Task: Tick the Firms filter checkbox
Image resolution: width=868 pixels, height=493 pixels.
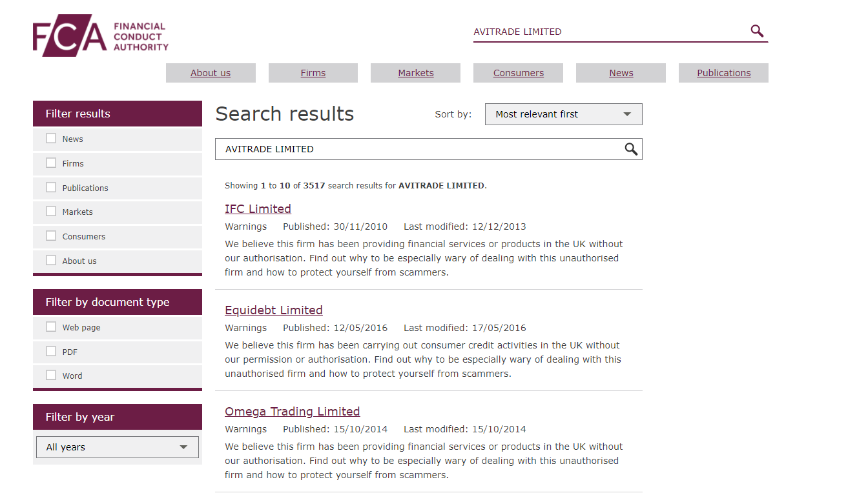Action: (x=51, y=163)
